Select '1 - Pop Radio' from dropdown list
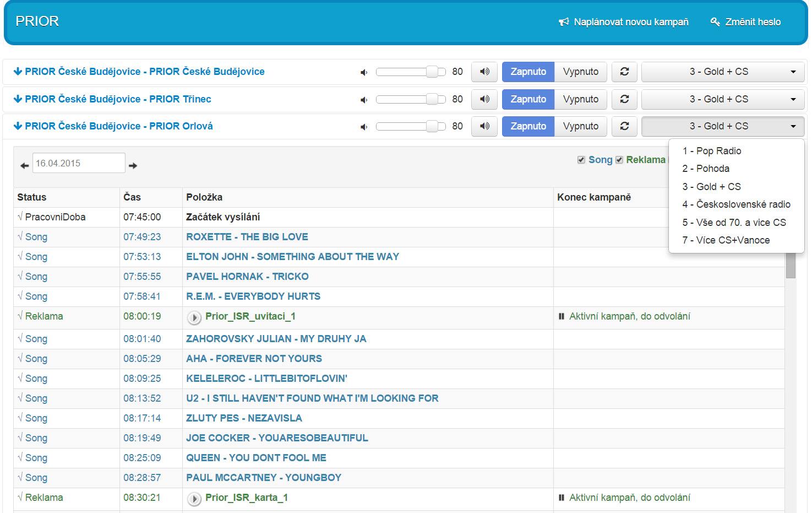The height and width of the screenshot is (513, 812). 711,151
